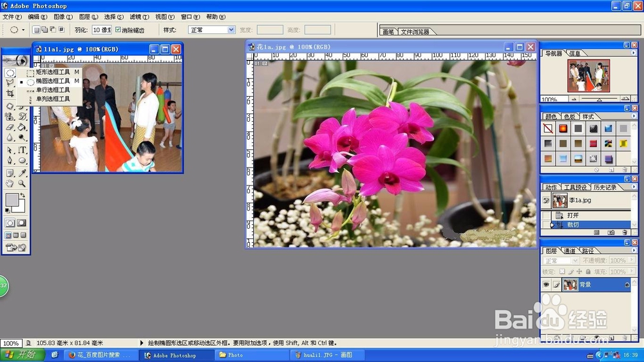Image resolution: width=644 pixels, height=362 pixels.
Task: Click Add to selection mode button
Action: (x=44, y=30)
